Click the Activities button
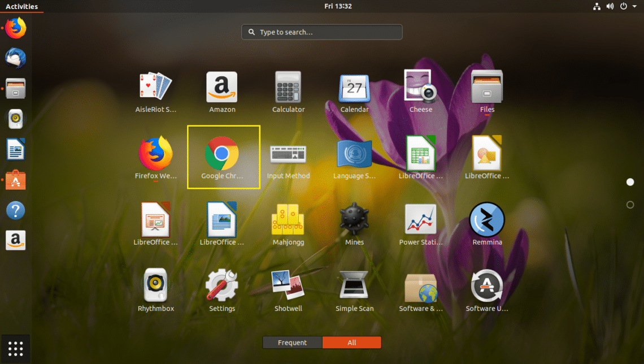644x364 pixels. pos(22,6)
